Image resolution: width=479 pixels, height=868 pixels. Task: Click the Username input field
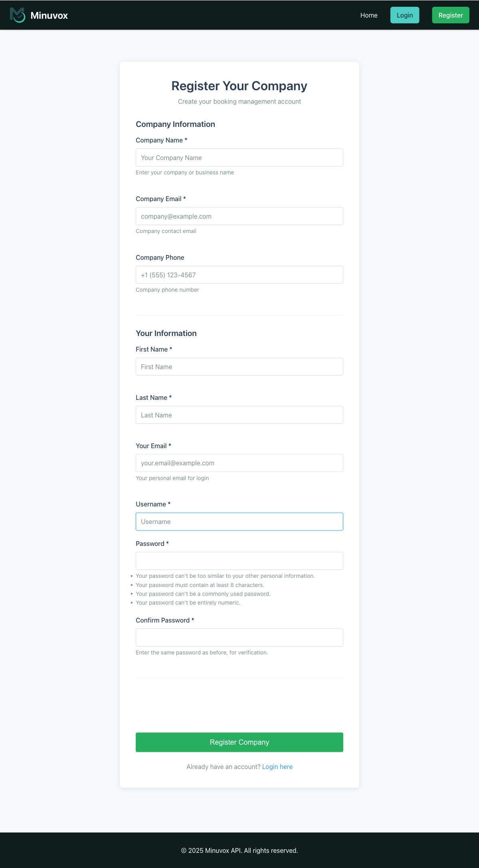click(x=239, y=521)
